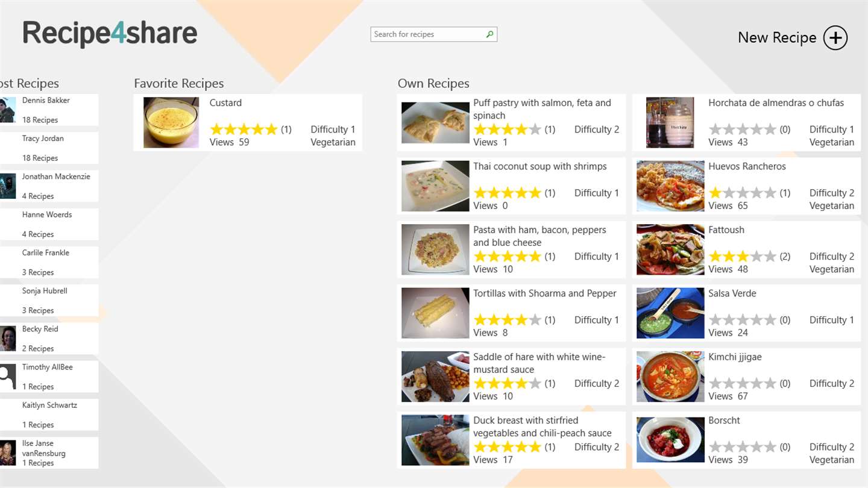Click the New Recipe plus icon

point(835,37)
